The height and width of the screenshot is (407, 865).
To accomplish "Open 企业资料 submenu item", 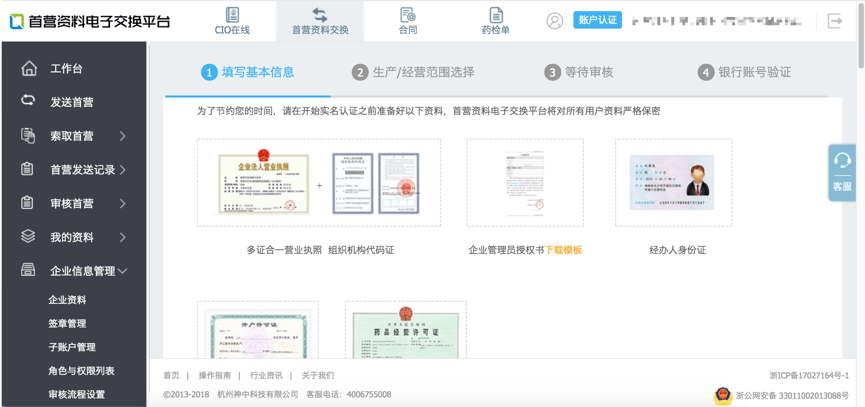I will [x=67, y=300].
